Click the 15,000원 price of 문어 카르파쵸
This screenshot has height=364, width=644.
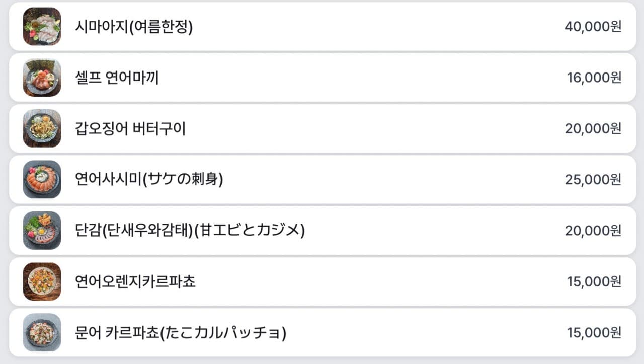pos(594,332)
